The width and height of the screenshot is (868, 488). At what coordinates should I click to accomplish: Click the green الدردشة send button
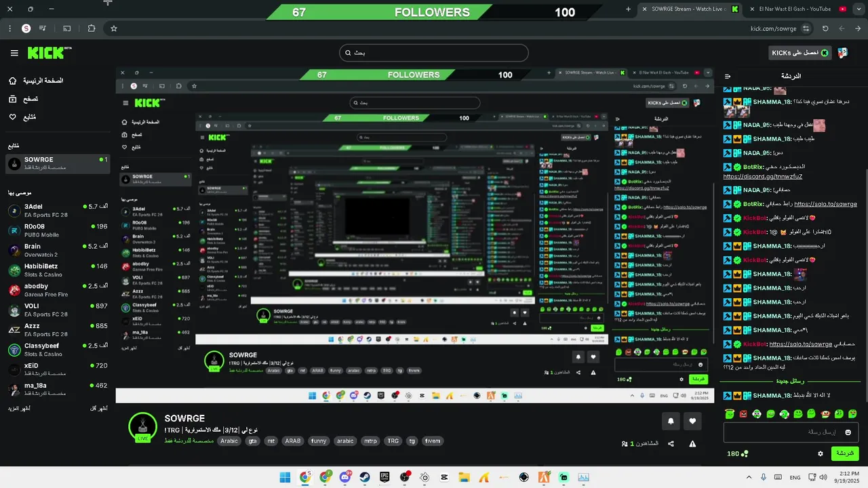(845, 453)
